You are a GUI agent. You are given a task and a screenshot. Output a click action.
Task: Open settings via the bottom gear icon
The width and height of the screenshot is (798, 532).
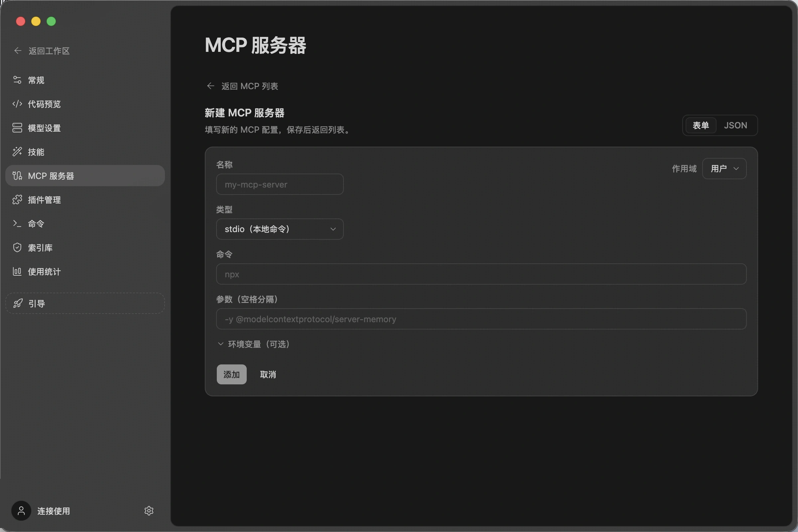pos(149,511)
